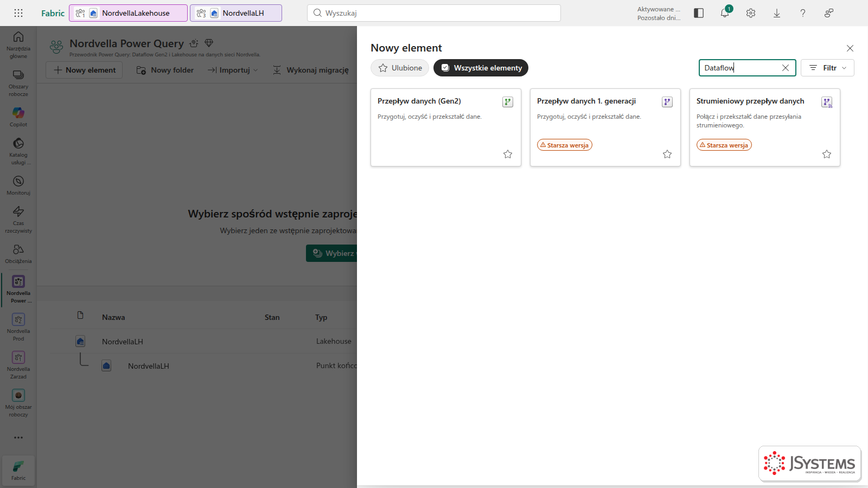Open the account sharing icon in header
868x488 pixels.
click(x=829, y=13)
